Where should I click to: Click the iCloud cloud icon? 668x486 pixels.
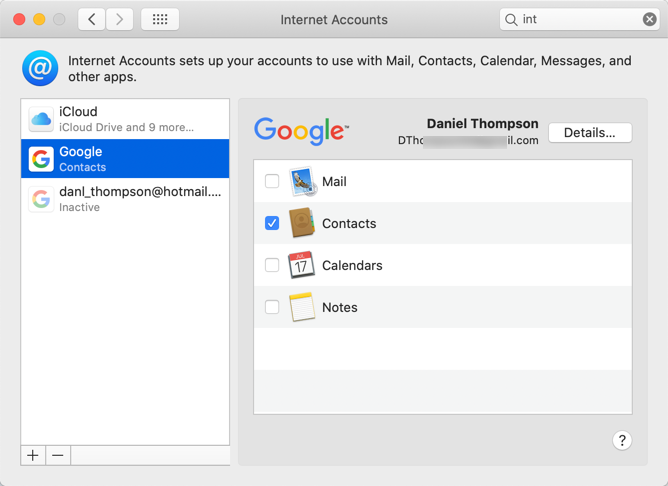(41, 119)
